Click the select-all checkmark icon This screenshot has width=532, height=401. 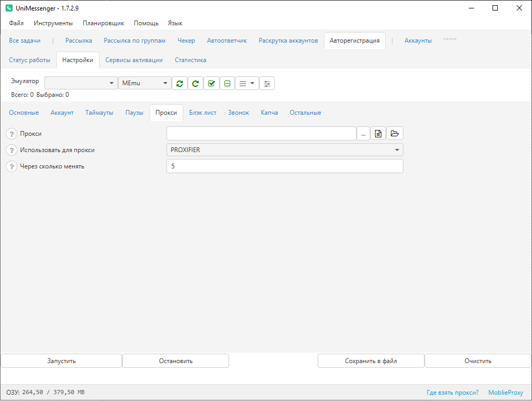point(211,83)
